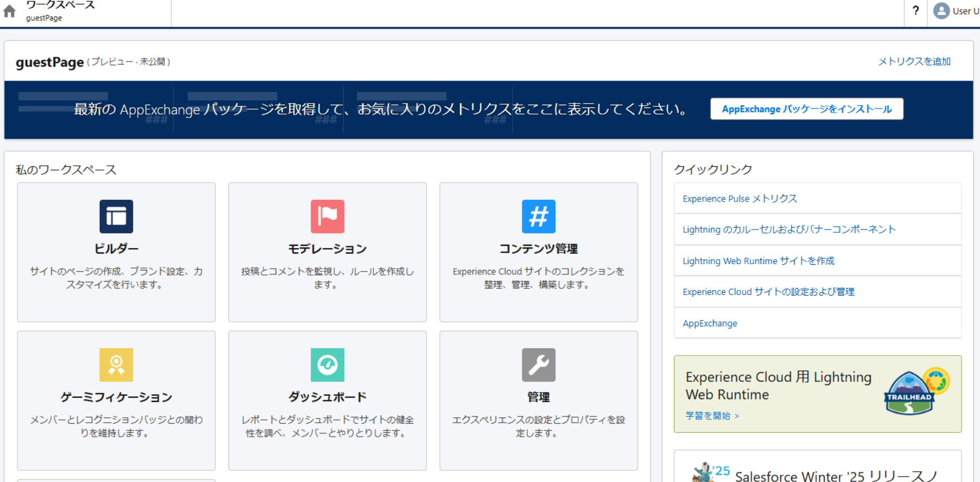Open Lightning Web Runtime サイトを作成 link
This screenshot has height=482, width=980.
pyautogui.click(x=758, y=261)
